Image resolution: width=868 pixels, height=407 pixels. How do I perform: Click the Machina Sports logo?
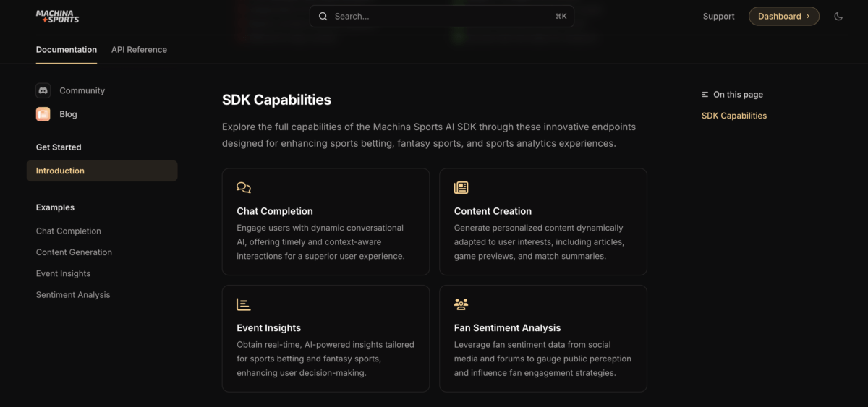[57, 16]
